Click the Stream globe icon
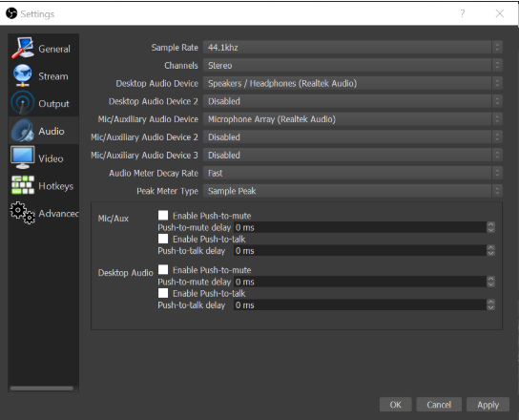This screenshot has height=420, width=519. pos(23,75)
